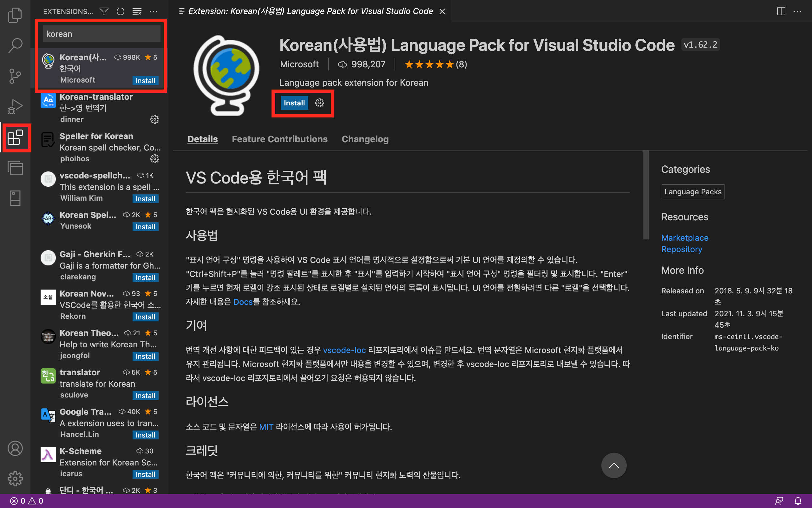Install Korean Theo extension by jeongfol

tap(145, 356)
